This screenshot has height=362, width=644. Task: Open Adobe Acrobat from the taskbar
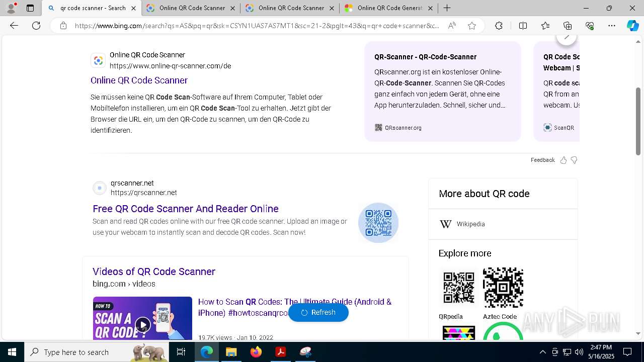[280, 352]
